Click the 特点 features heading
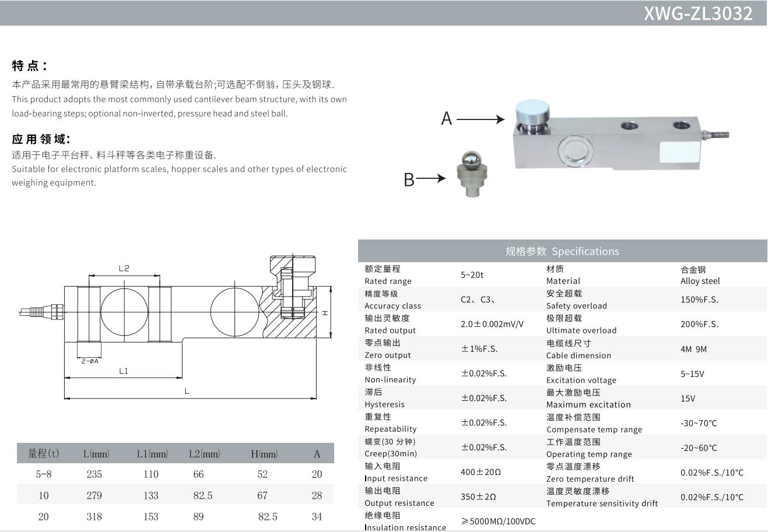 29,65
